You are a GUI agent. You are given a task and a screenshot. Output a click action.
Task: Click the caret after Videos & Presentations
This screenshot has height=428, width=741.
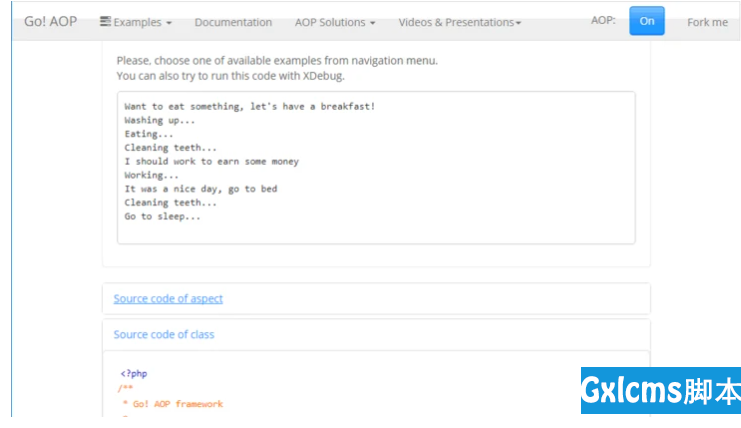(x=518, y=23)
